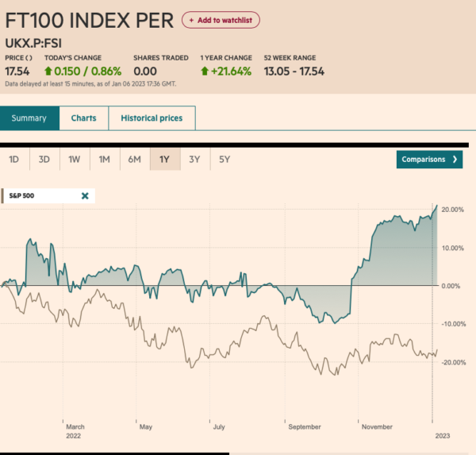476x455 pixels.
Task: Click the 0.150 / 0.86% change value
Action: pyautogui.click(x=88, y=71)
